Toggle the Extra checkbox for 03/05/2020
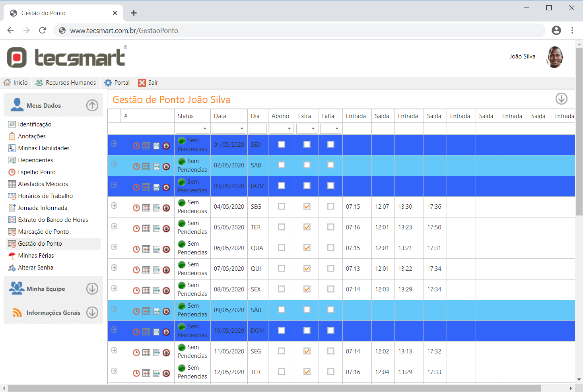Image resolution: width=583 pixels, height=392 pixels. pyautogui.click(x=307, y=186)
